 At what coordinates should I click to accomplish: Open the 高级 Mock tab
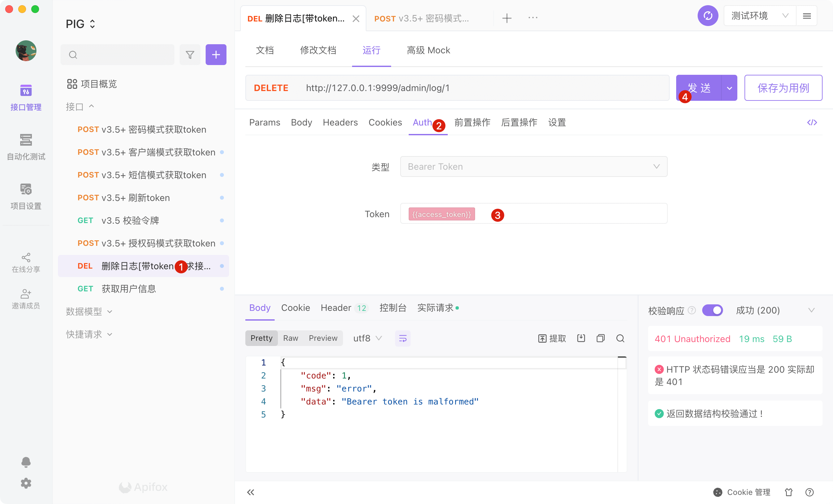coord(428,50)
